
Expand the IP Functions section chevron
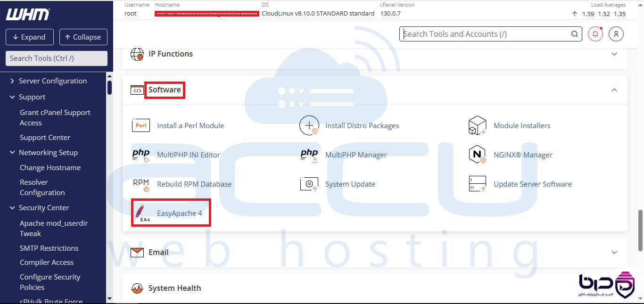coord(614,54)
